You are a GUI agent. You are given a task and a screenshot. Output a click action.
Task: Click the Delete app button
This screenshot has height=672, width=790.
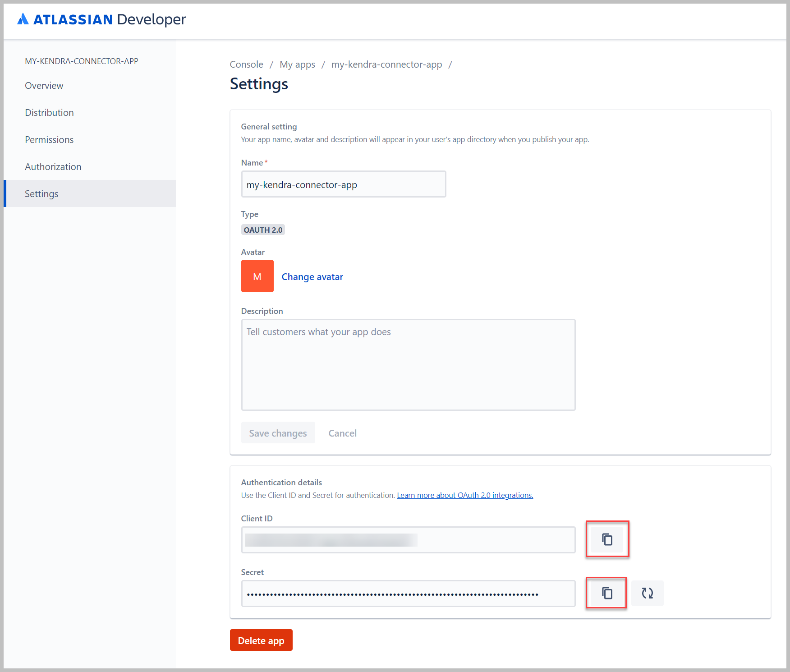coord(261,640)
